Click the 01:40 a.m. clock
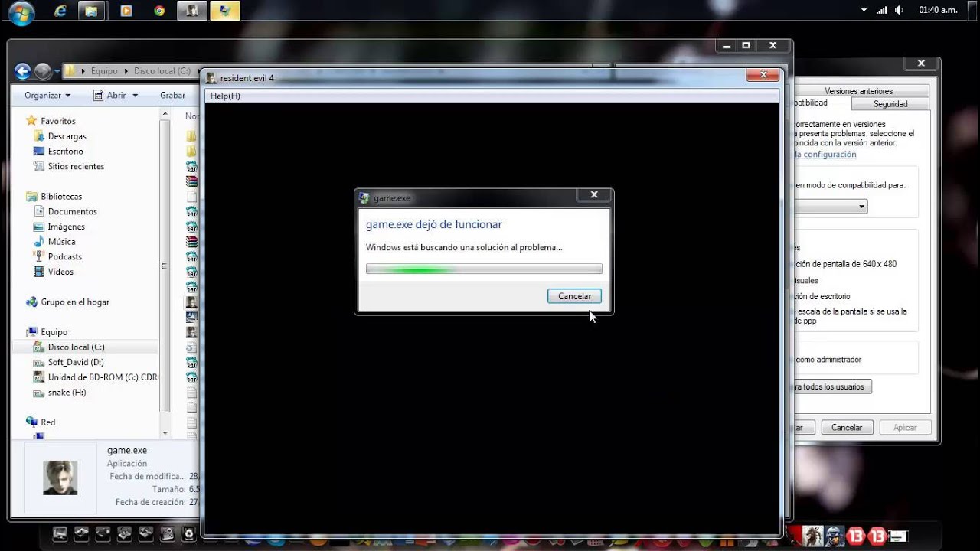This screenshot has width=980, height=551. click(x=938, y=10)
